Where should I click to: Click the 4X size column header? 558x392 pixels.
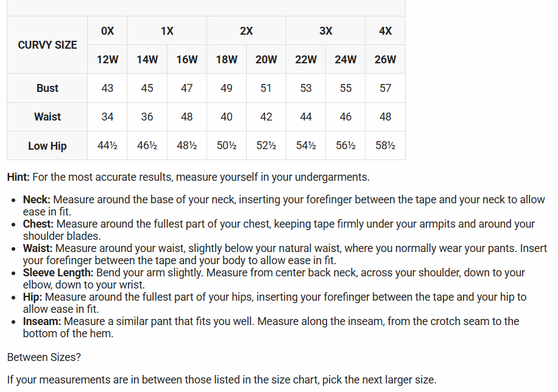[385, 31]
